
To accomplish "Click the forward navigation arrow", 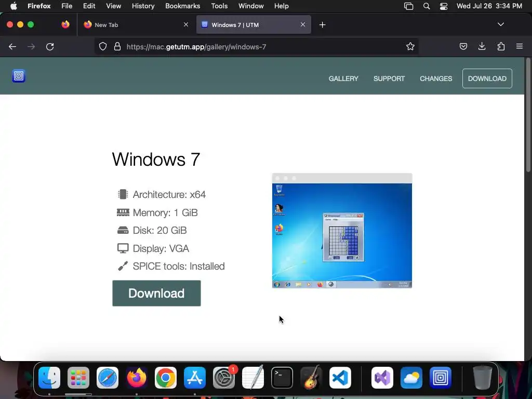I will coord(31,47).
